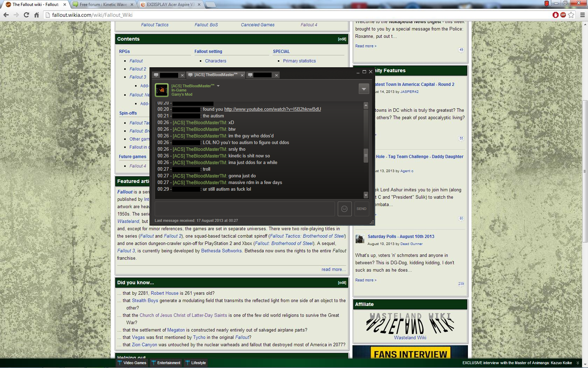Click read more under featured article
588x368 pixels.
click(334, 270)
